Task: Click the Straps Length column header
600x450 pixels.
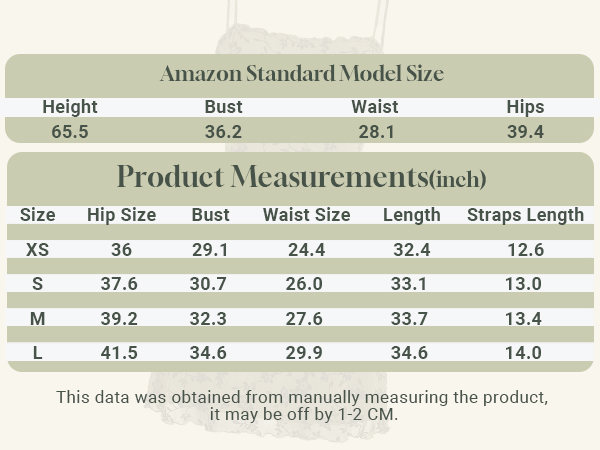Action: 525,215
